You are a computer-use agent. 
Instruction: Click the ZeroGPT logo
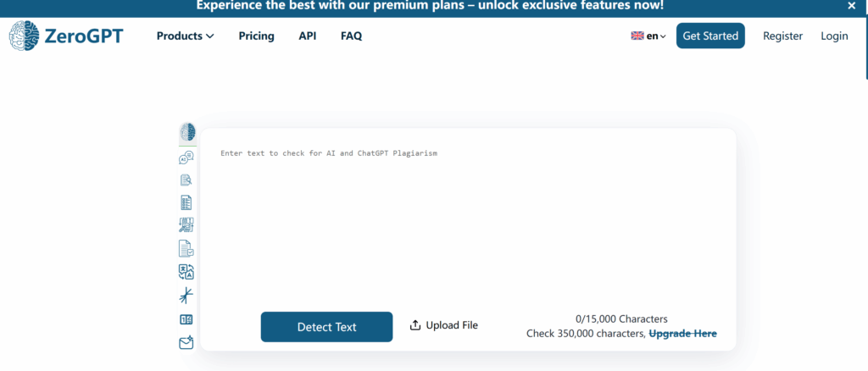pos(66,36)
